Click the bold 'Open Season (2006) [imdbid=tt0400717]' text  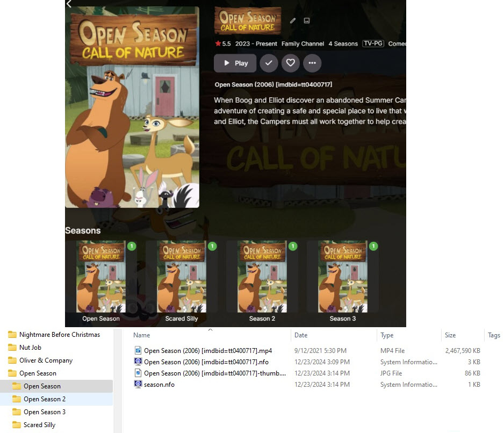click(x=273, y=84)
